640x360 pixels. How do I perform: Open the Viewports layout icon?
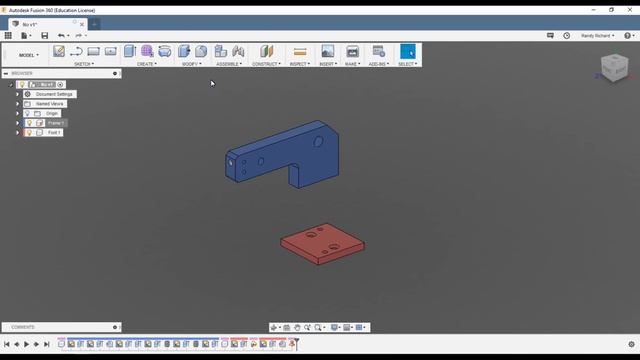(359, 327)
